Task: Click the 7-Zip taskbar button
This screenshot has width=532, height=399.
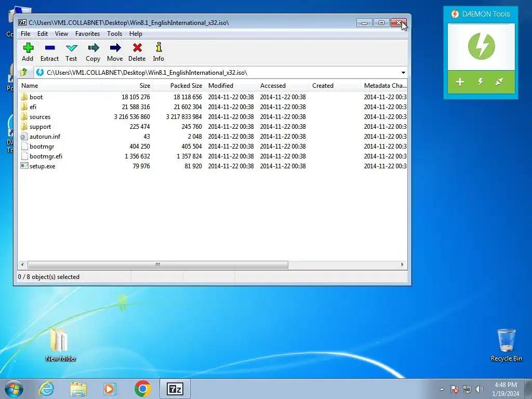Action: click(x=175, y=389)
